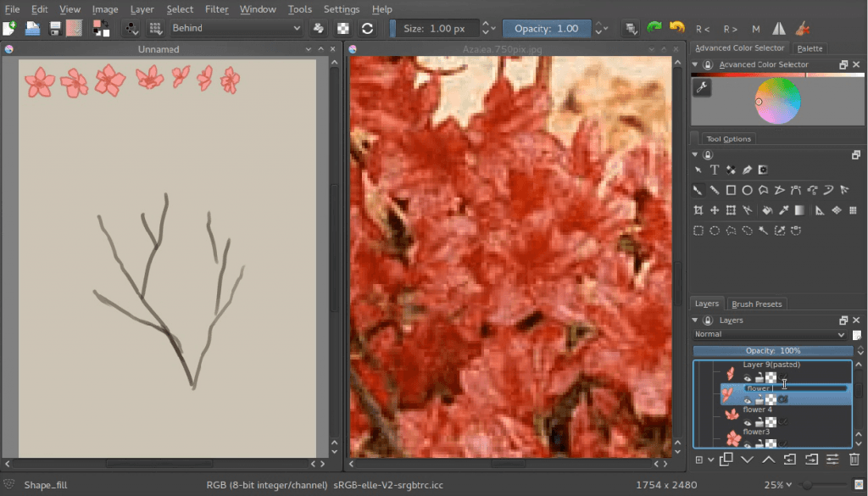Select the Freehand Brush tool
The height and width of the screenshot is (496, 868).
coord(698,190)
